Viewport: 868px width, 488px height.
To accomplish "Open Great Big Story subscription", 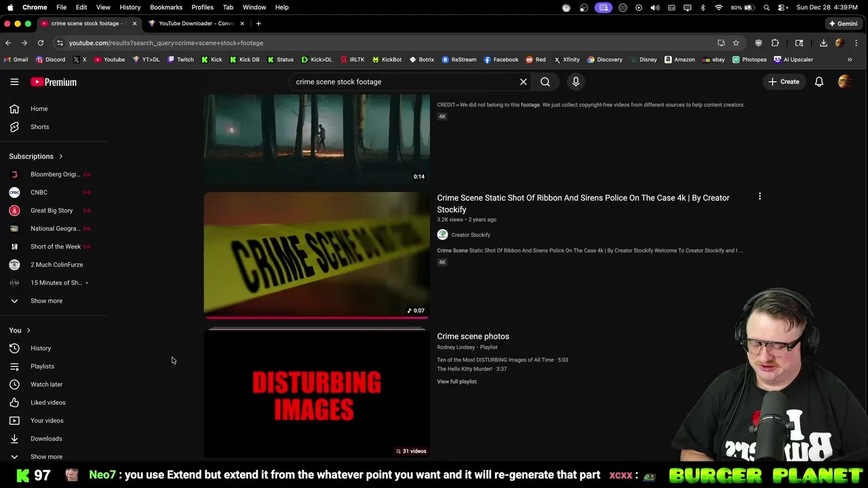I will (x=53, y=211).
